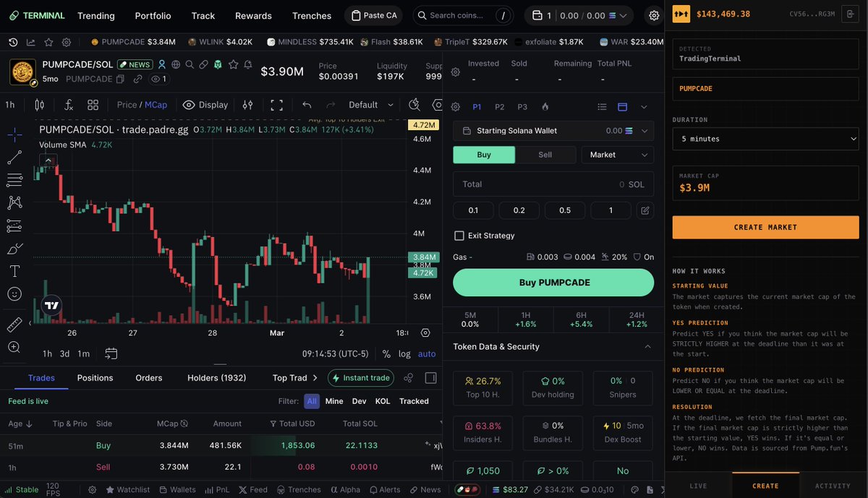
Task: Edit quick amount presets with pencil icon
Action: 645,210
